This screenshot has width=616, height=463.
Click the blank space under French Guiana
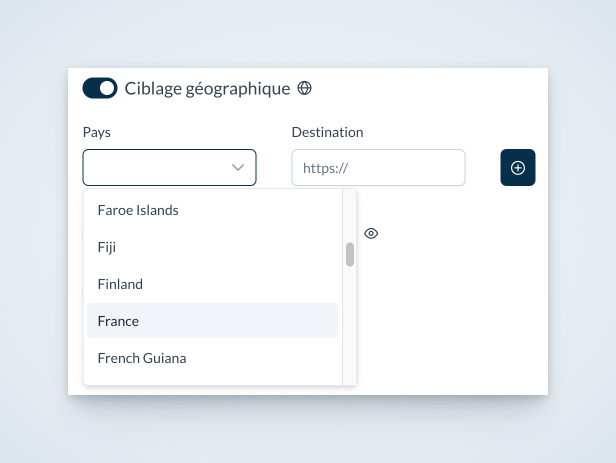tap(213, 380)
